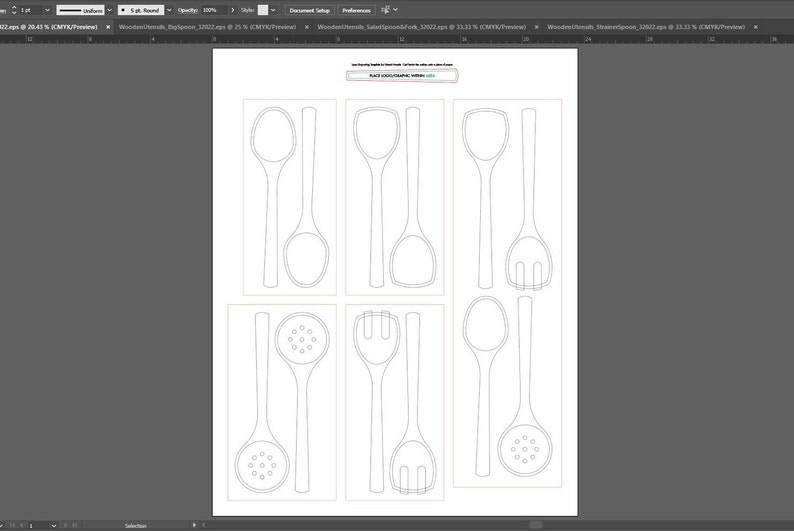This screenshot has width=794, height=531.
Task: Close the 20.43 % document tab
Action: tap(108, 27)
